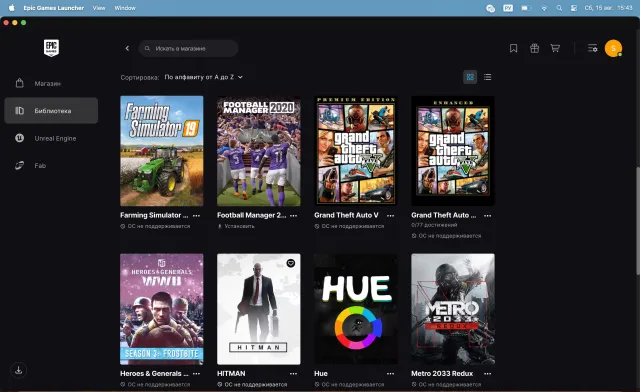
Task: Click the keyboard input source icon
Action: pos(508,8)
